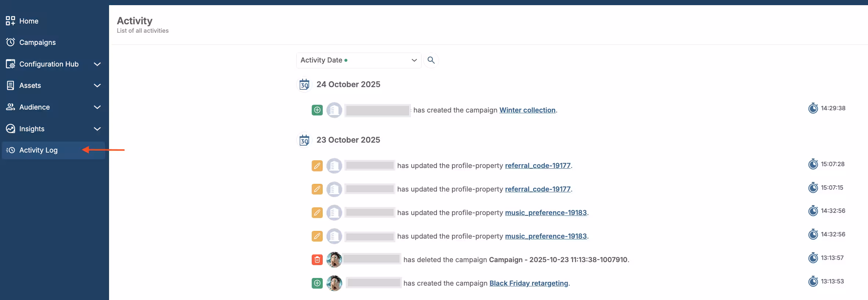
Task: Expand the Audience chevron
Action: click(97, 107)
